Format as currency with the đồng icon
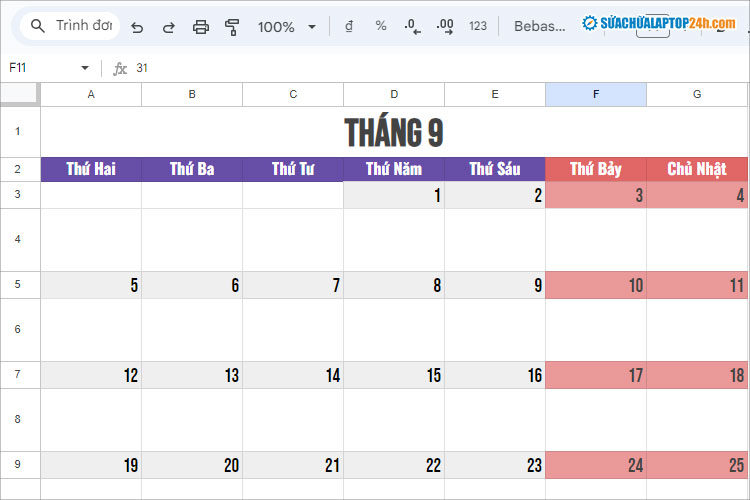This screenshot has width=750, height=500. point(348,26)
